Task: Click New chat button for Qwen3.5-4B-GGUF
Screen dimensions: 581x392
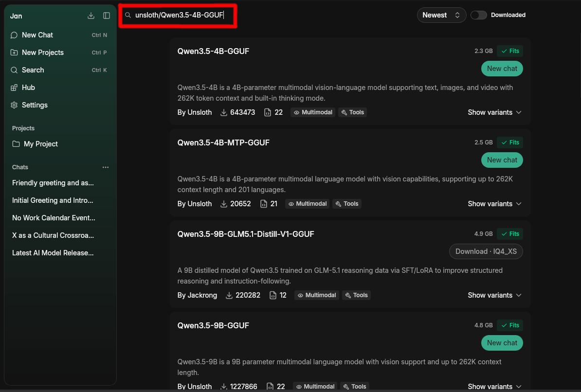Action: tap(502, 69)
